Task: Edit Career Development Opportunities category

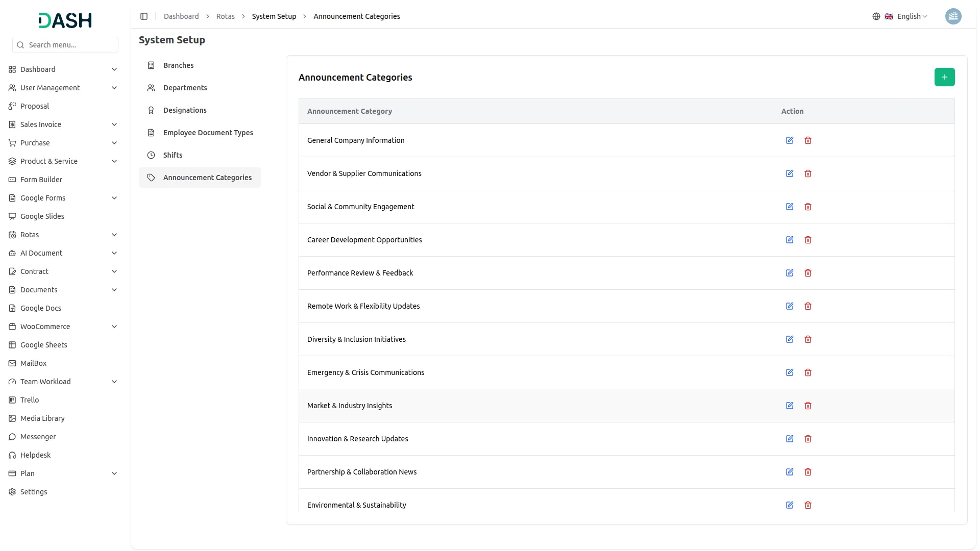Action: pos(790,240)
